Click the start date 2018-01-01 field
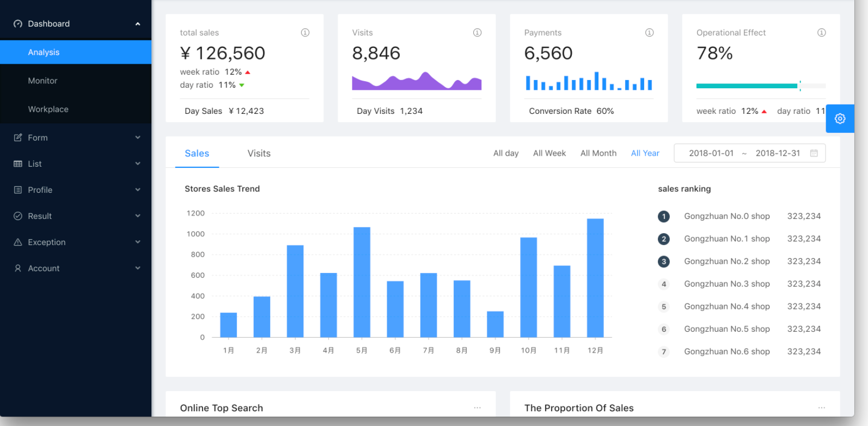The height and width of the screenshot is (426, 868). click(711, 154)
